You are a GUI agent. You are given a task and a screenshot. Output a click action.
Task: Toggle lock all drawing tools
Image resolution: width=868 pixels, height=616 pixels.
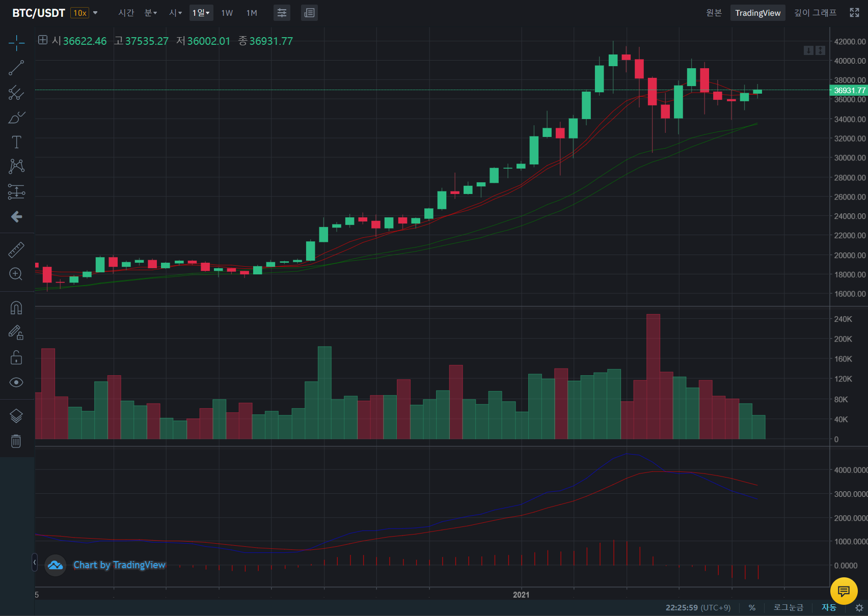pyautogui.click(x=16, y=357)
